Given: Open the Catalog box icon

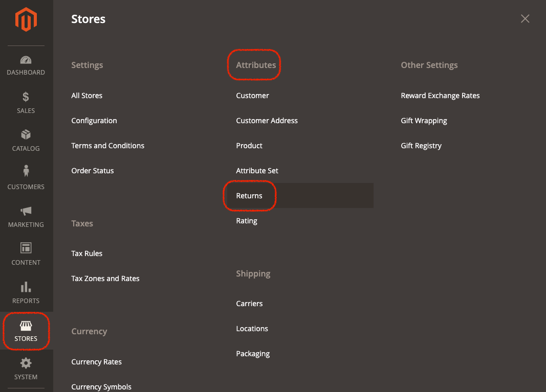Looking at the screenshot, I should tap(26, 135).
